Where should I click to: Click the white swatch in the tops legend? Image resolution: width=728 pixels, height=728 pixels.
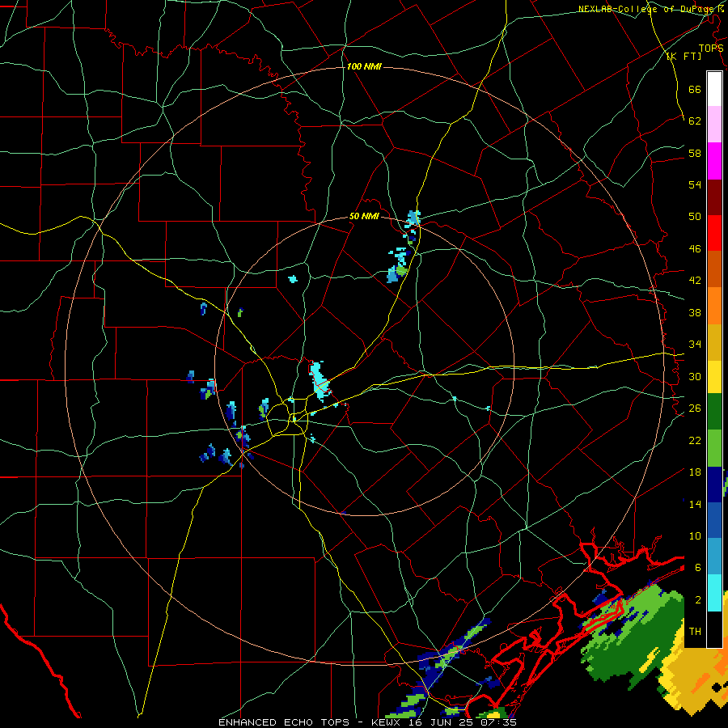714,89
